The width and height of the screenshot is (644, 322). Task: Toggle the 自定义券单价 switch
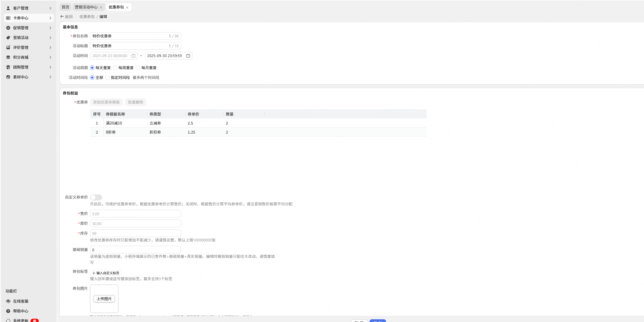tap(96, 197)
